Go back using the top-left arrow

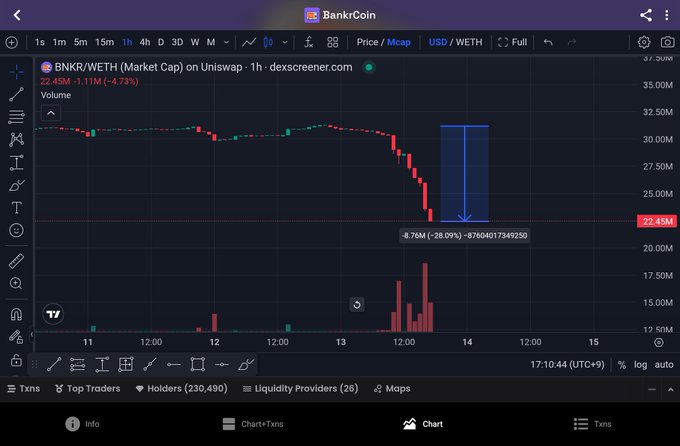pos(17,15)
